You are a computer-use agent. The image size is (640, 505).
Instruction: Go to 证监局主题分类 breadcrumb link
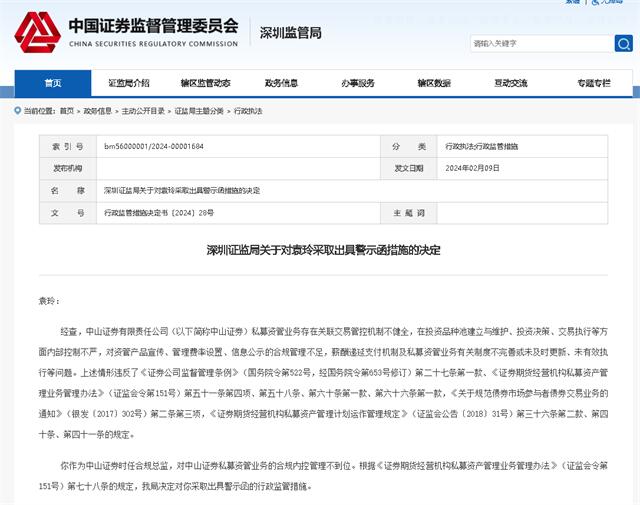click(199, 111)
